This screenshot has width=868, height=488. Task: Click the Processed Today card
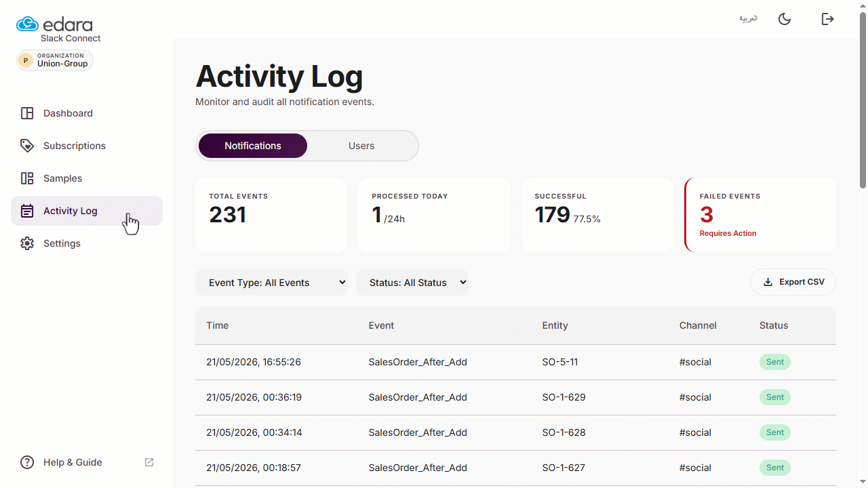pyautogui.click(x=434, y=215)
